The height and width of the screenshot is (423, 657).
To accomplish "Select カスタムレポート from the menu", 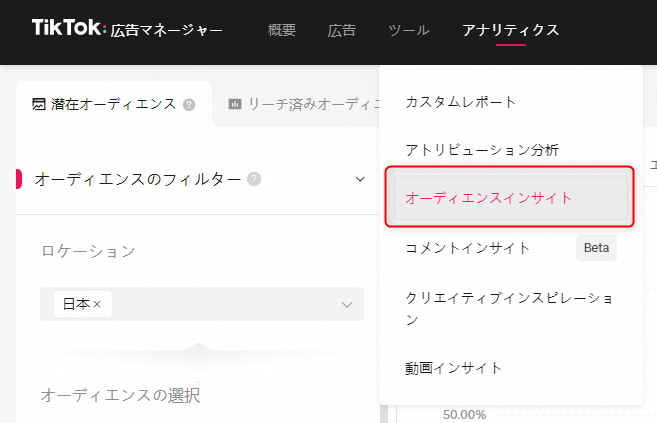I will (461, 102).
